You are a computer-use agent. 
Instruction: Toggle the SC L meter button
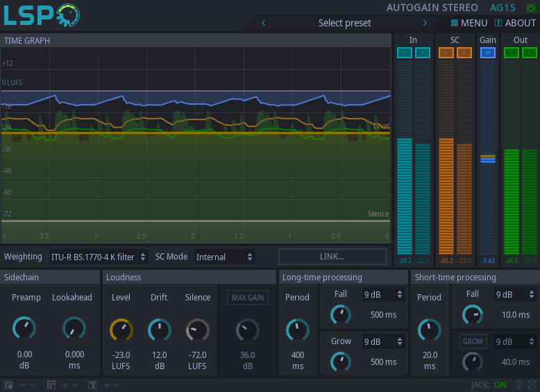[x=446, y=53]
